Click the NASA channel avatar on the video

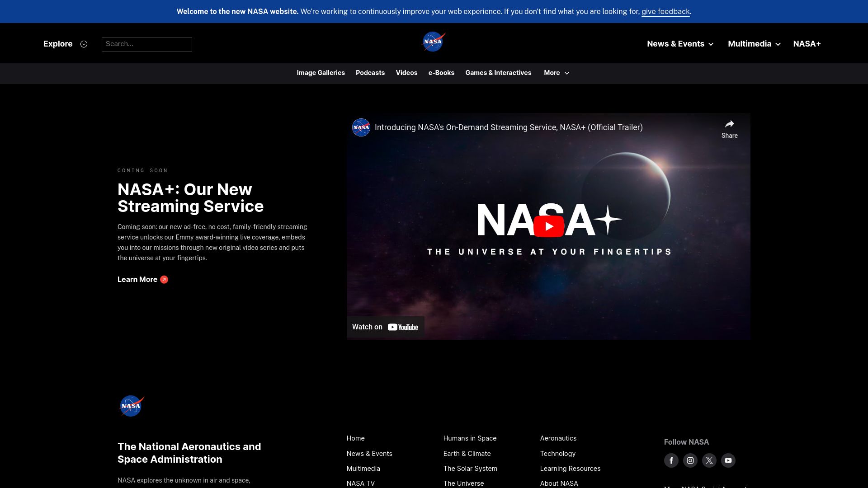361,127
